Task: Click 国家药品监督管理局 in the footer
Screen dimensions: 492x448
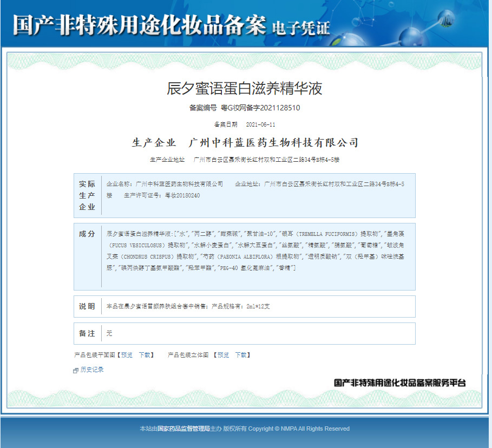Action: coord(183,429)
